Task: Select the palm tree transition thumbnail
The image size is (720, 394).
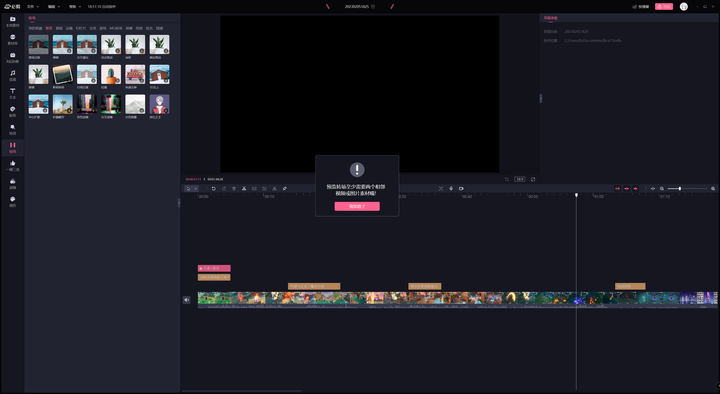Action: click(62, 104)
